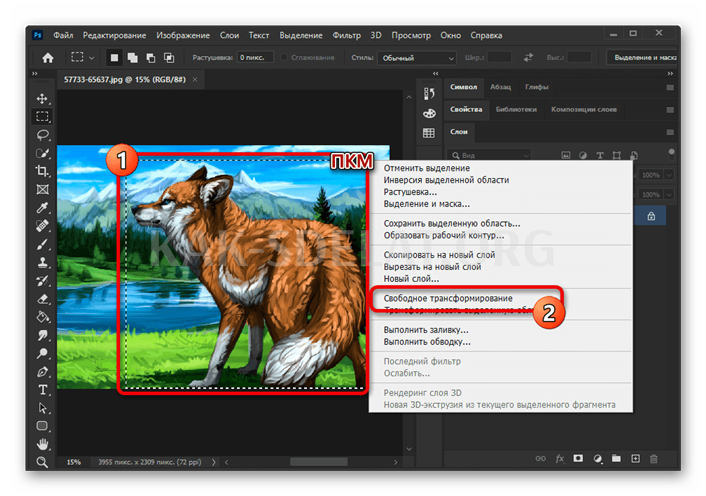Switch to the Абзац tab
The width and height of the screenshot is (706, 496).
point(500,87)
